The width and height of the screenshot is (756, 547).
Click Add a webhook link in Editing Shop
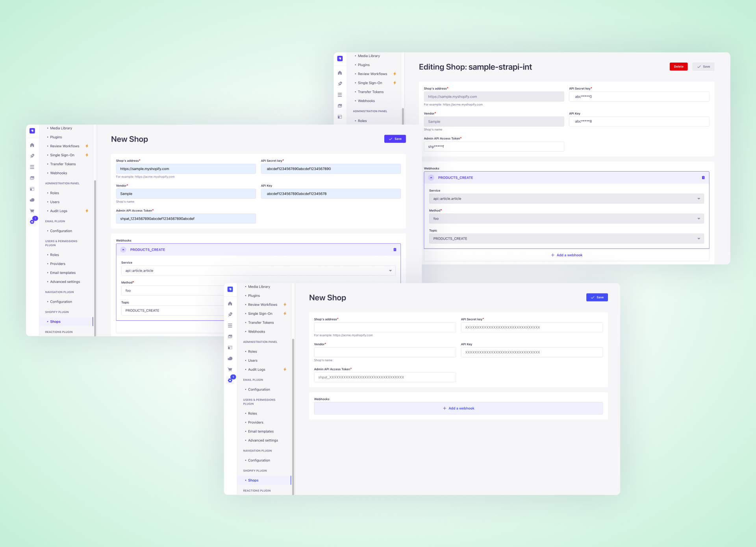566,255
